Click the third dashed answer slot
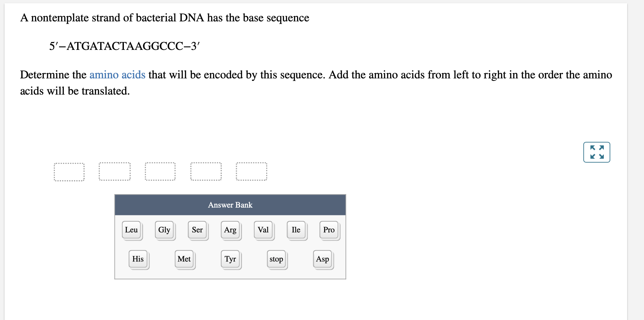 160,171
